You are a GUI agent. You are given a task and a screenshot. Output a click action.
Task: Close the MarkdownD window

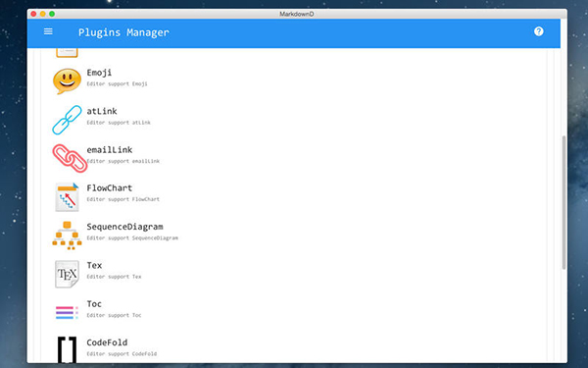pyautogui.click(x=33, y=14)
